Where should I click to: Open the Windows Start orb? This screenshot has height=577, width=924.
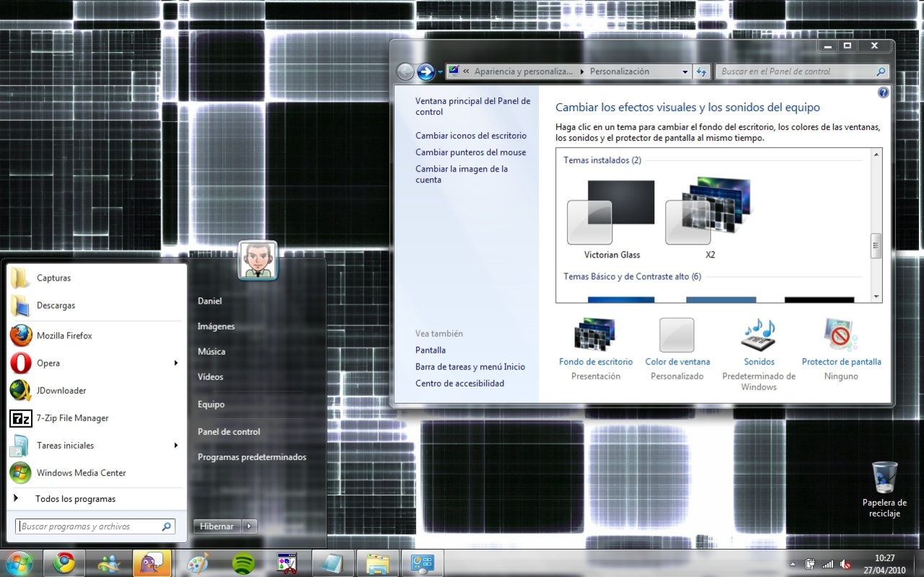[18, 563]
